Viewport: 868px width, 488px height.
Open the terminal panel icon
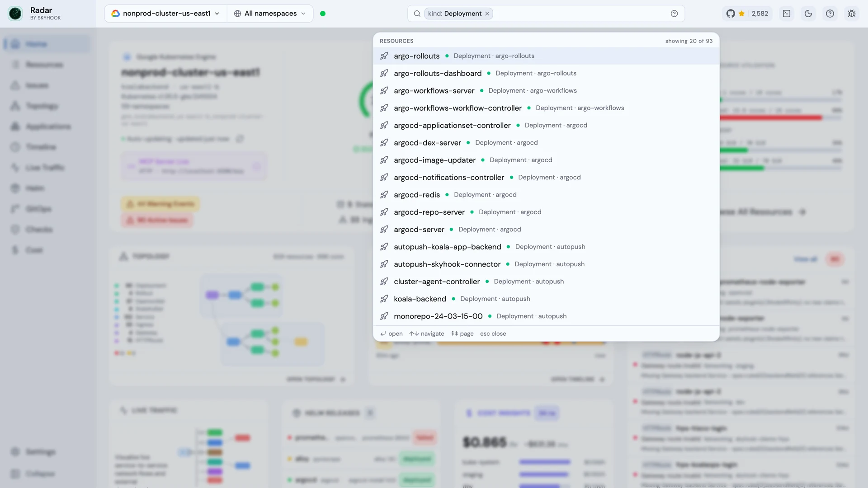click(x=787, y=14)
